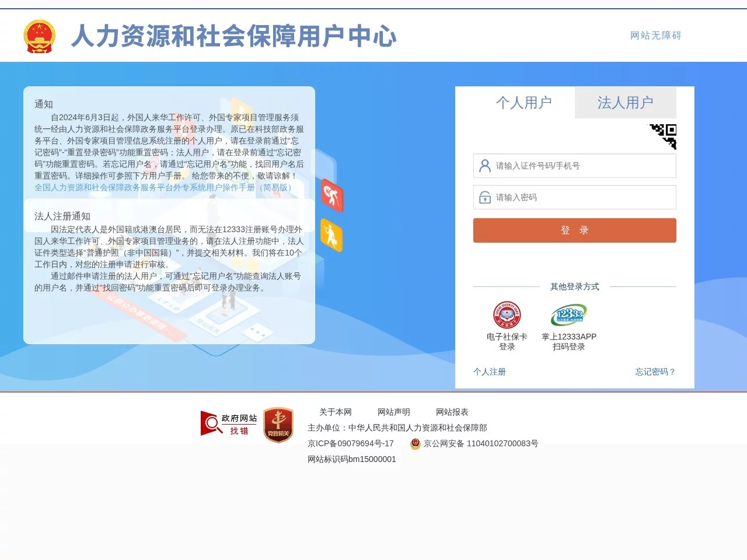Open the 网站声明 statement link
The width and height of the screenshot is (747, 560).
393,412
